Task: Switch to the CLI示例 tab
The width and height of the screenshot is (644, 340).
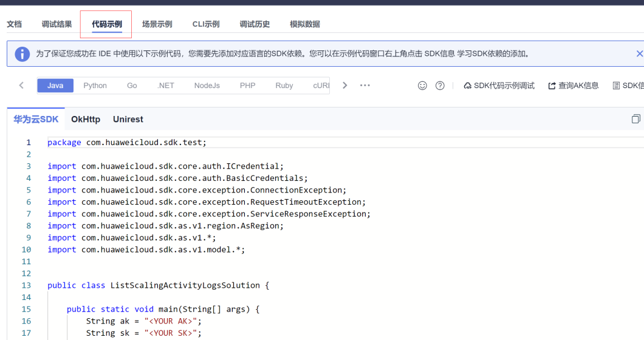Action: point(206,24)
